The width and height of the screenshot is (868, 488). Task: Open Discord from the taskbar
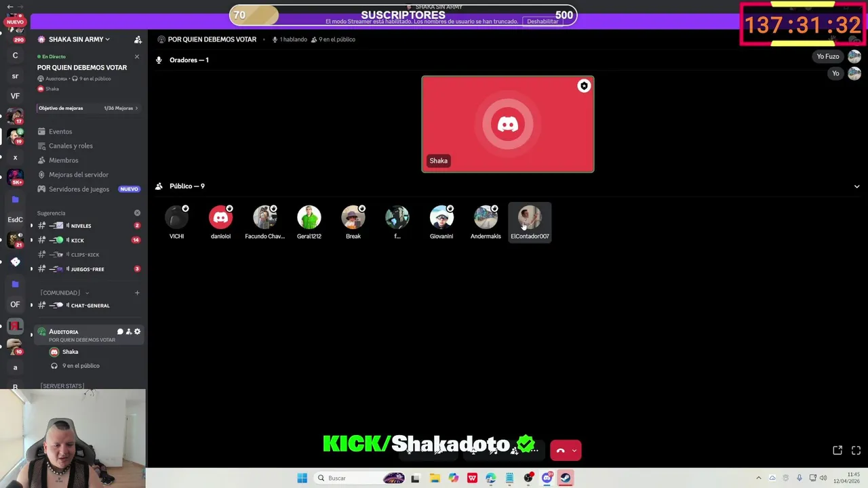click(x=547, y=478)
